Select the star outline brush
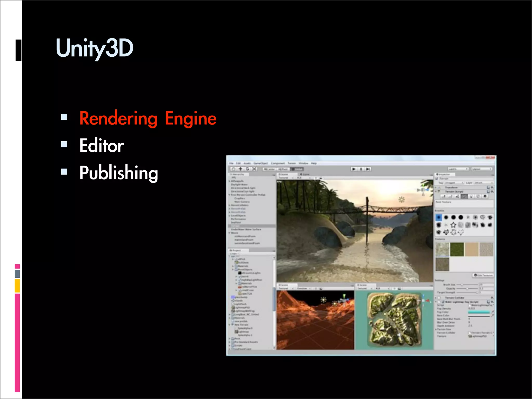The width and height of the screenshot is (532, 399). [453, 225]
